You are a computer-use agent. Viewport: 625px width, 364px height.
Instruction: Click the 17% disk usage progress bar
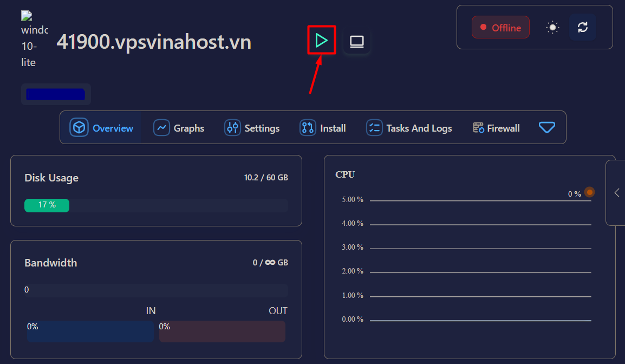[47, 205]
